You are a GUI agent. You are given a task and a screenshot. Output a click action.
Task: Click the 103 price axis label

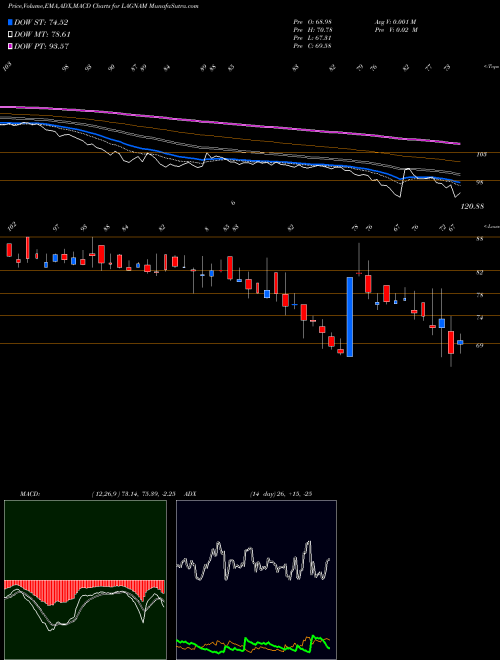tap(481, 155)
